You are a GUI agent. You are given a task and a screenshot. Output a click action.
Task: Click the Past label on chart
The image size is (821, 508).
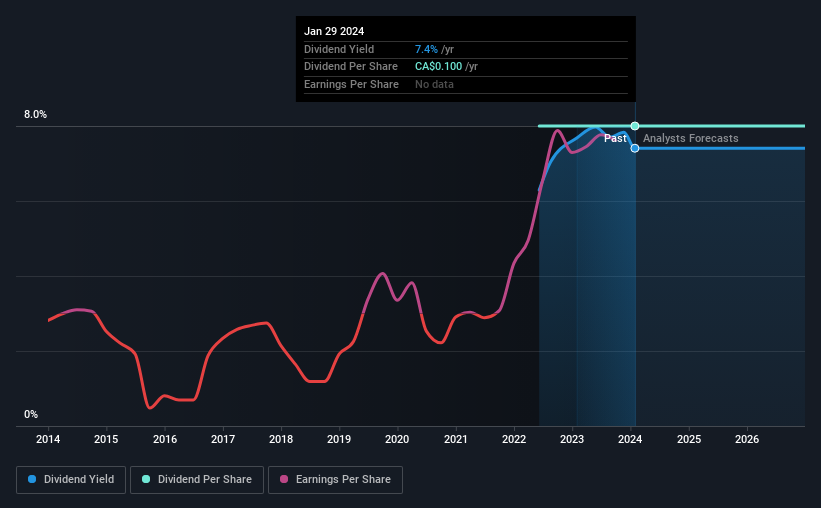[x=615, y=138]
